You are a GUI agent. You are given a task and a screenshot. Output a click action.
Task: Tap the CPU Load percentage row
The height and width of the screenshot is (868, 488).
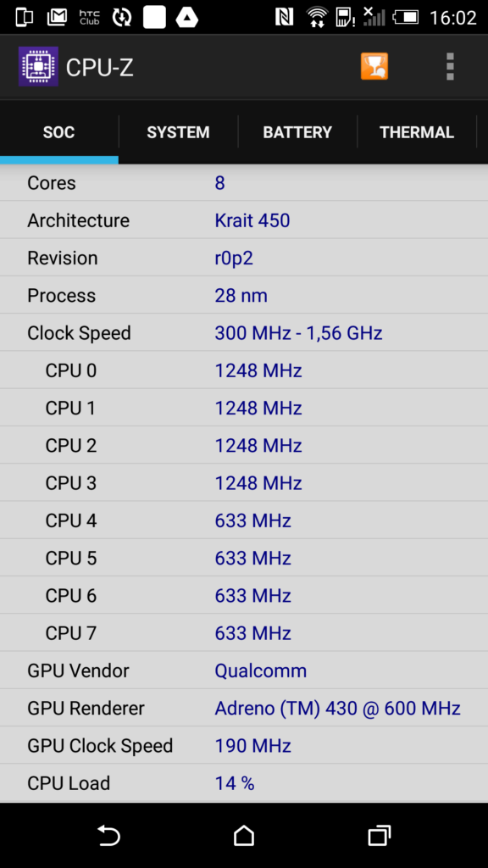click(244, 783)
